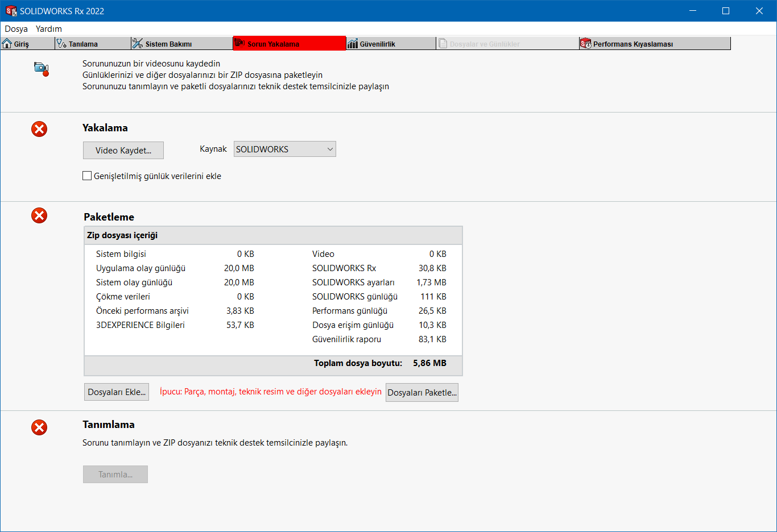Select the Video entry in zip contents

click(379, 254)
